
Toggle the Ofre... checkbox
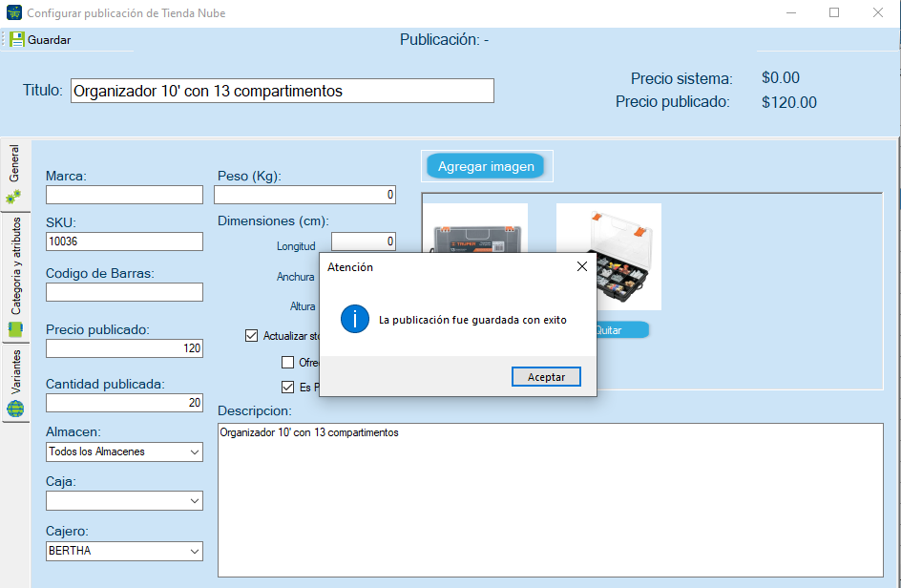point(288,363)
